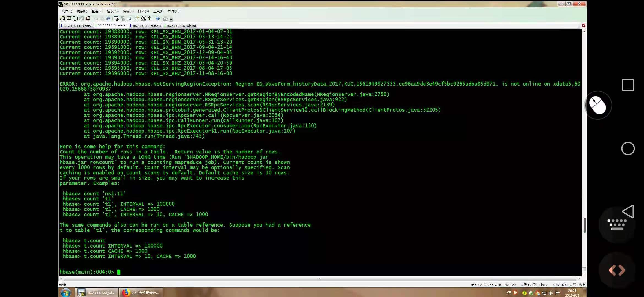Close the active tab with red X

[583, 26]
